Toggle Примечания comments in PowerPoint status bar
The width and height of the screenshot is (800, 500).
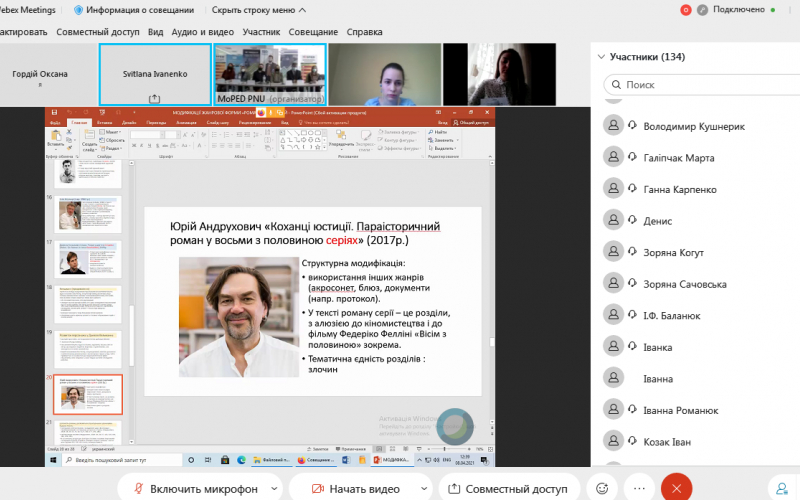(351, 449)
